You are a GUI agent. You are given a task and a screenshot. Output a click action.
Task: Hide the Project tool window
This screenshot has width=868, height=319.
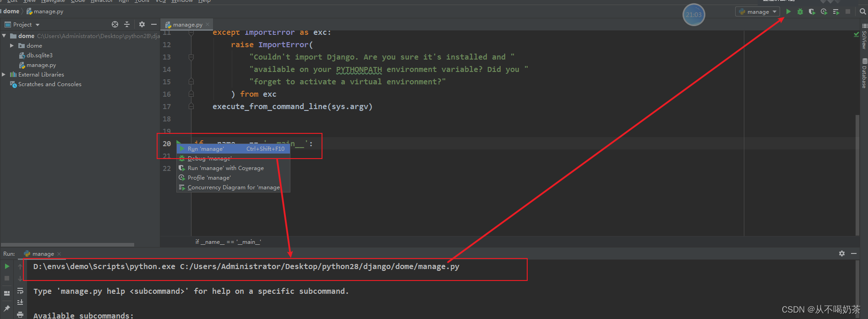tap(154, 24)
